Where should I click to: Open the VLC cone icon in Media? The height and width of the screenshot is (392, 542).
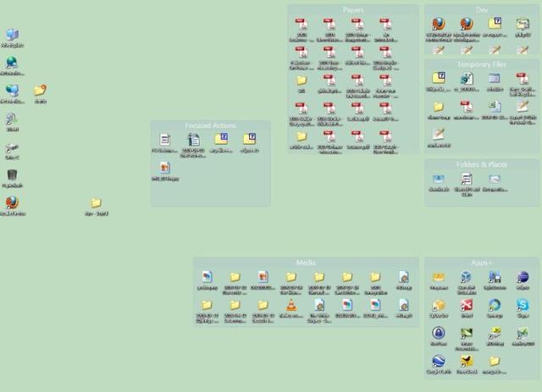291,306
